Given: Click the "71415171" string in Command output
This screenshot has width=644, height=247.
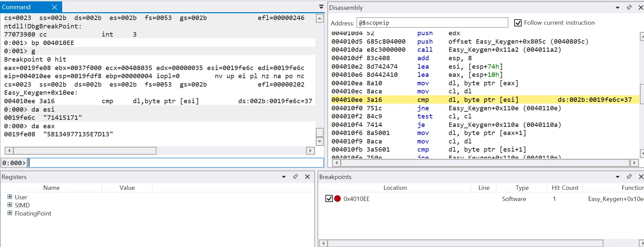Looking at the screenshot, I should pyautogui.click(x=63, y=118).
